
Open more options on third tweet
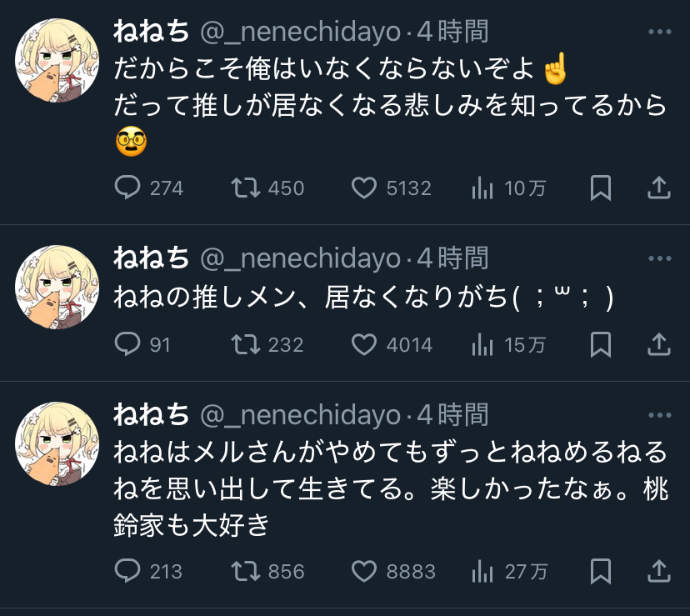pyautogui.click(x=659, y=414)
